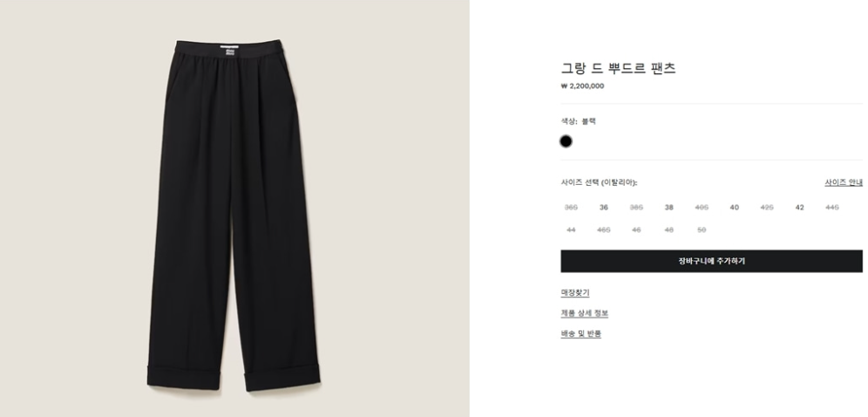Click the black pants product image

pyautogui.click(x=234, y=216)
